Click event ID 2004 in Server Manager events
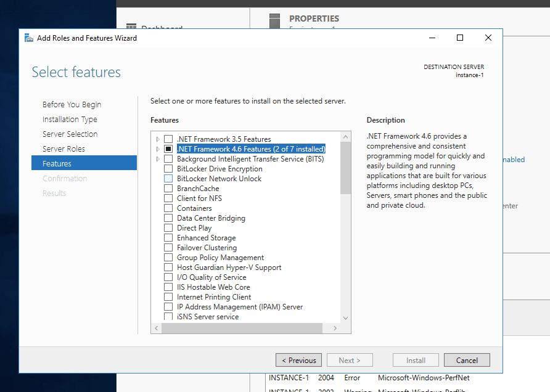Viewport: 550px width, 392px height. (326, 378)
